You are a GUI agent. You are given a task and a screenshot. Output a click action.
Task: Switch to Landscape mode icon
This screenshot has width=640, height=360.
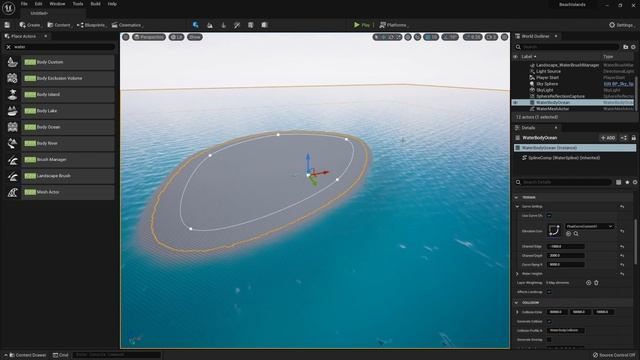210,25
